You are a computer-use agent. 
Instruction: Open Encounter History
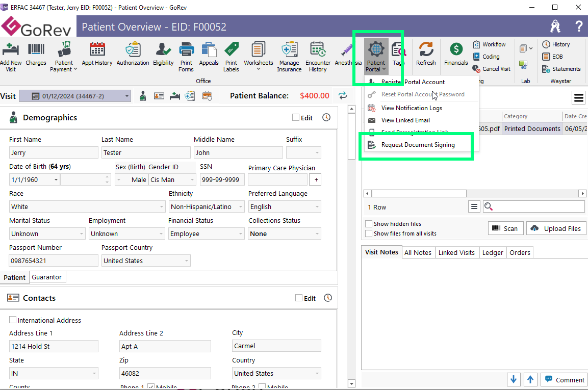318,57
